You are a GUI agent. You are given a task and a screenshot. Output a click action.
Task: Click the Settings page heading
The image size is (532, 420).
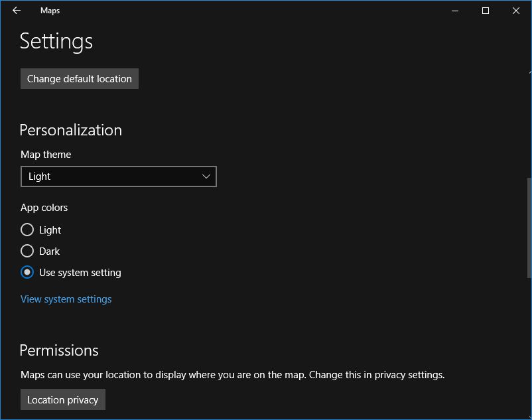56,41
